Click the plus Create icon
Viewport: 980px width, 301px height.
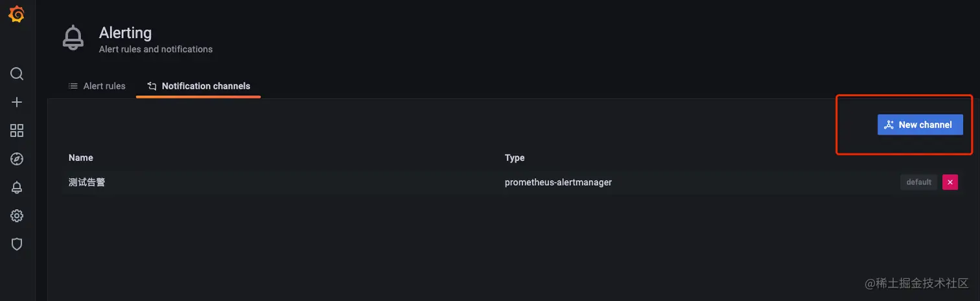[x=17, y=102]
